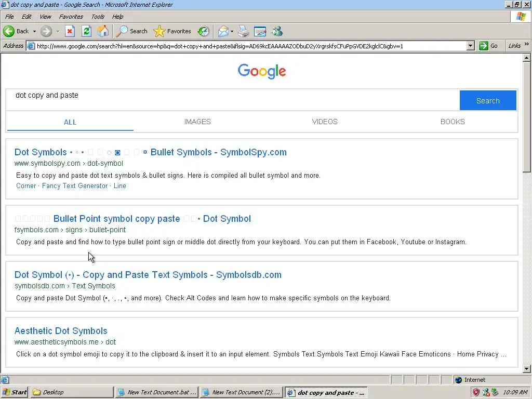Open the History clock icon
This screenshot has height=399, width=532.
tap(204, 31)
